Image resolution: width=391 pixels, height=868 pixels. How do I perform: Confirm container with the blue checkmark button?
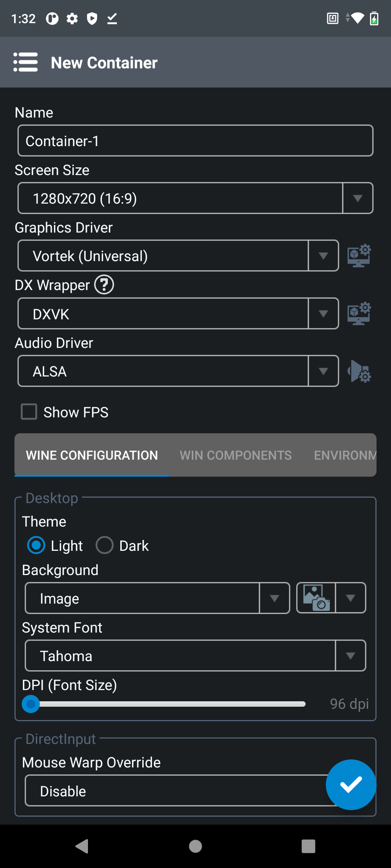coord(351,784)
